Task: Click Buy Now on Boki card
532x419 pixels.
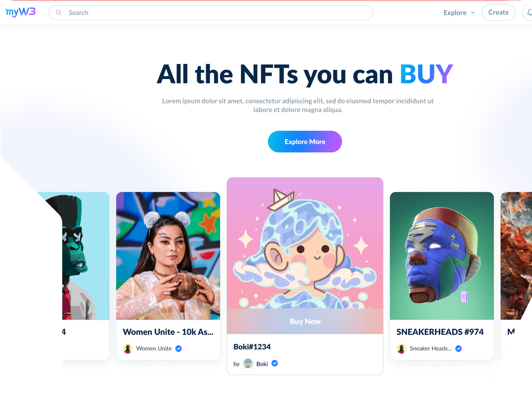Action: tap(305, 321)
